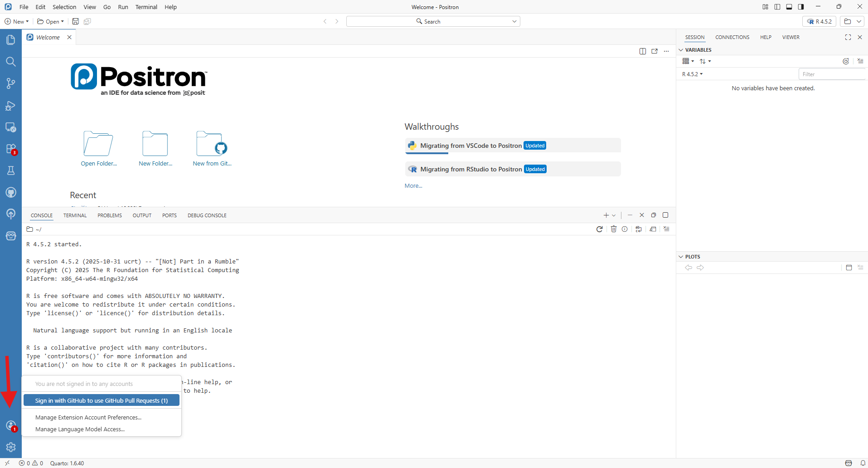868x468 pixels.
Task: Click the New from Git folder thumbnail
Action: click(x=212, y=144)
